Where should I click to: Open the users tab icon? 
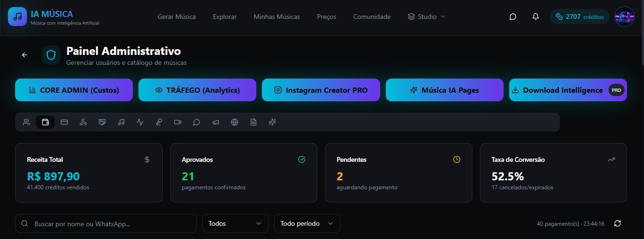[26, 122]
